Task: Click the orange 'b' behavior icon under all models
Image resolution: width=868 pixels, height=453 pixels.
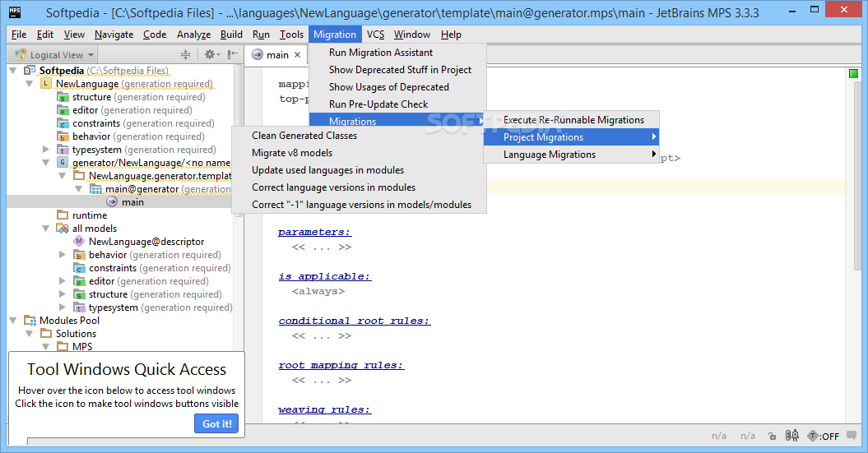Action: click(x=79, y=255)
